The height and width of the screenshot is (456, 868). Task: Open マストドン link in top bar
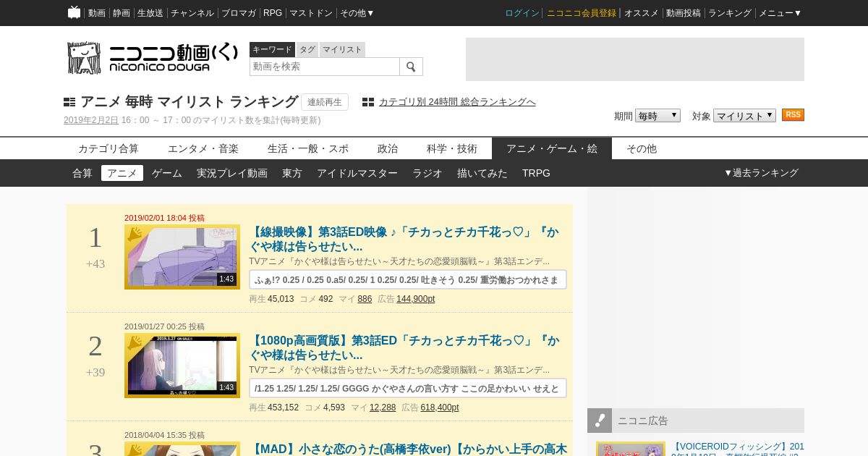click(x=311, y=13)
